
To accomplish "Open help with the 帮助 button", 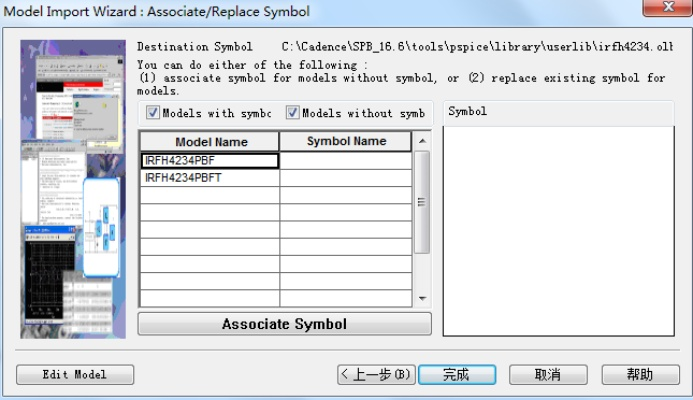I will [x=640, y=375].
